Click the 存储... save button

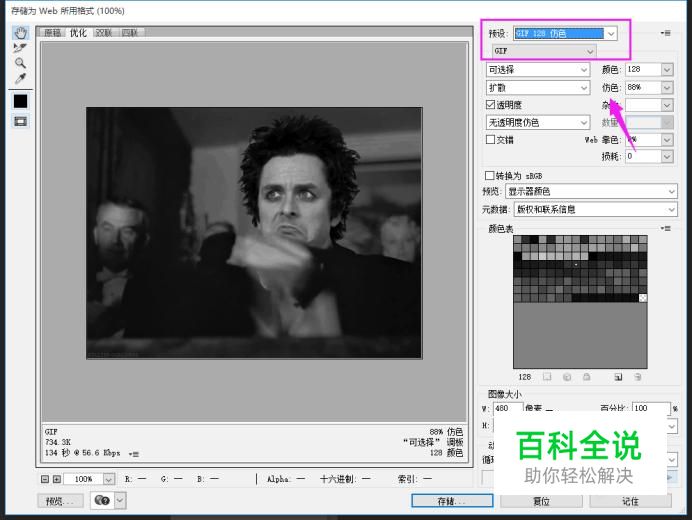tap(452, 501)
